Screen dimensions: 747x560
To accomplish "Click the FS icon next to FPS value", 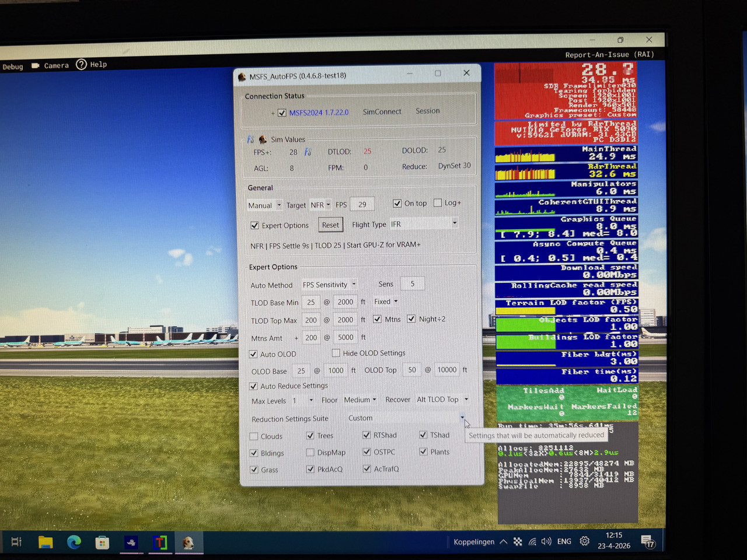I will (x=308, y=152).
